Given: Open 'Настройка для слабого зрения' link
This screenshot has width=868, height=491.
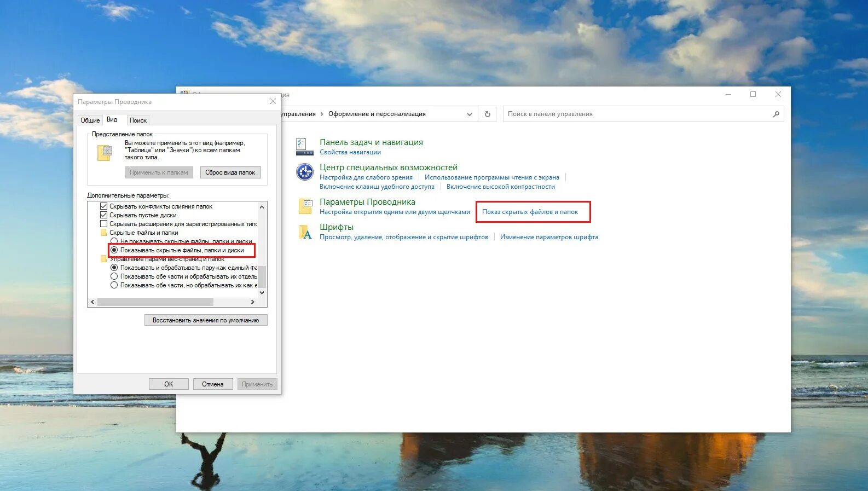Looking at the screenshot, I should click(x=366, y=177).
